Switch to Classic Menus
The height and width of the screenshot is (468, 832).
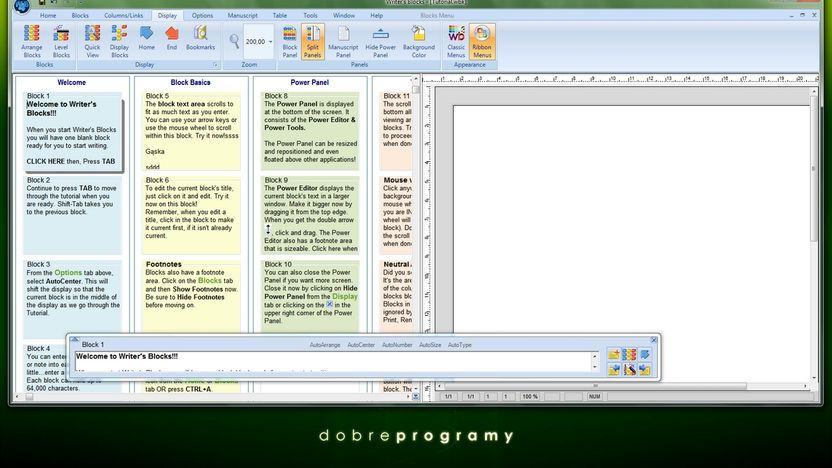coord(456,41)
